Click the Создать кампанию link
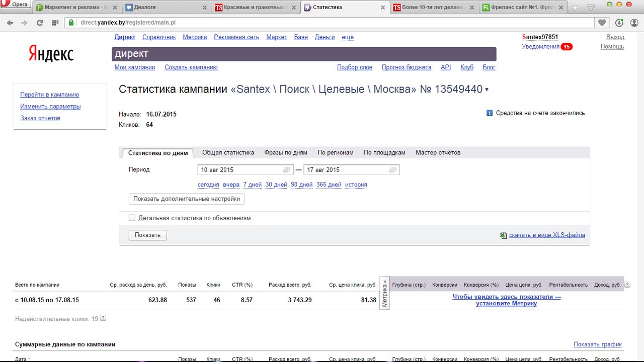Screen dimensions: 644x362 tap(191, 67)
